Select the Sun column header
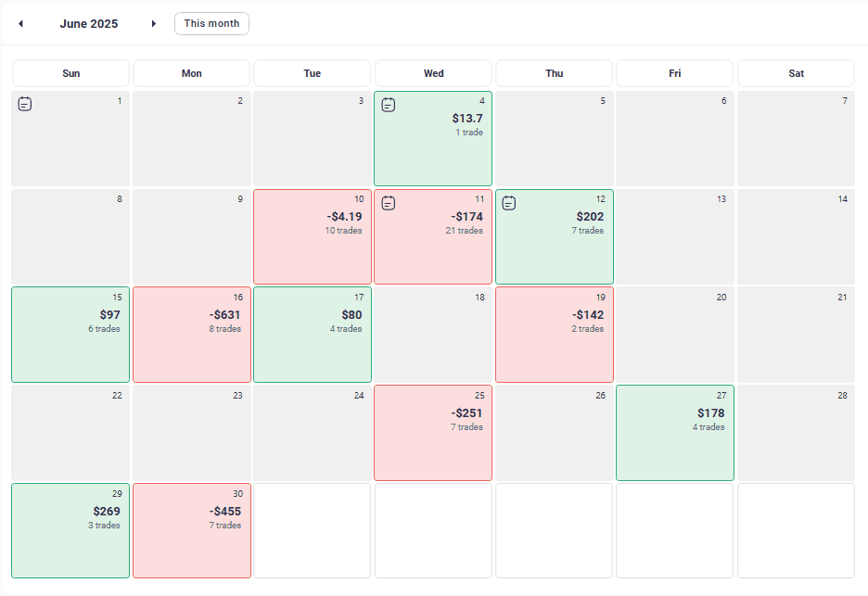Image resolution: width=868 pixels, height=596 pixels. pos(70,73)
